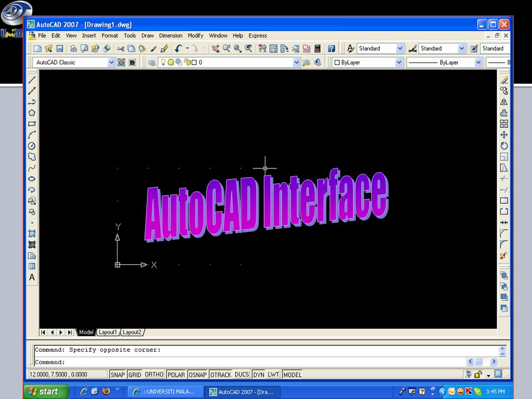Select the Mirror tool

(x=504, y=102)
